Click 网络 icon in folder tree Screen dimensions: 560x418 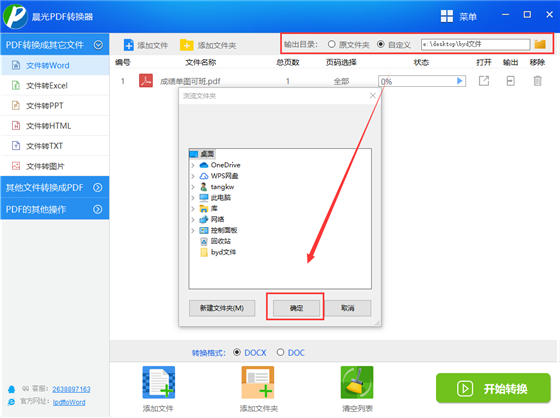pos(204,219)
